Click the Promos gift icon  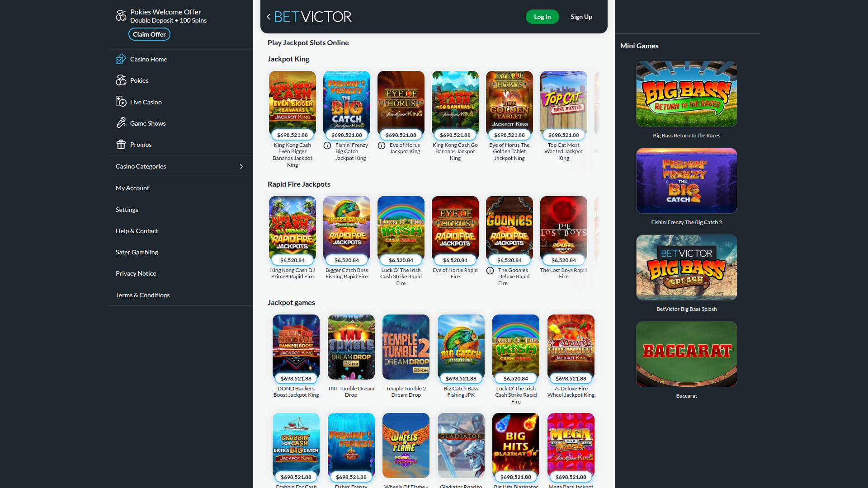121,144
